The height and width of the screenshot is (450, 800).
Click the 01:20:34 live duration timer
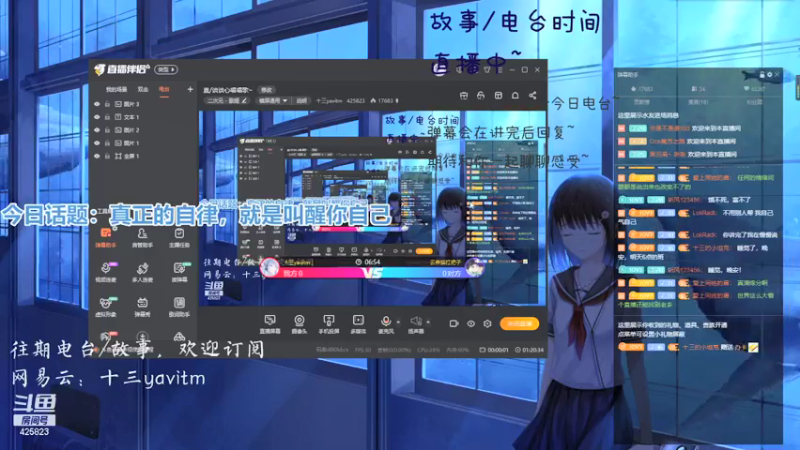click(x=529, y=350)
